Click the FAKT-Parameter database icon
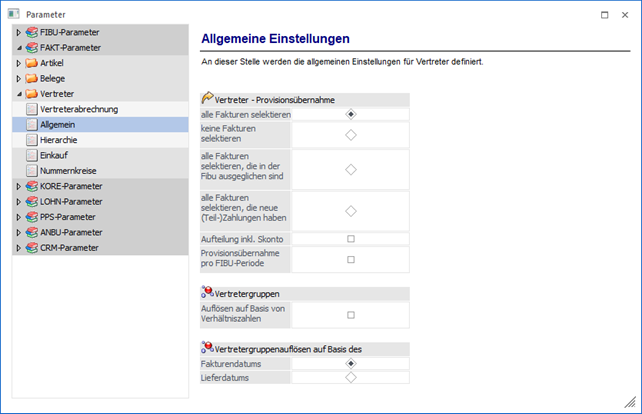The height and width of the screenshot is (414, 642). click(32, 47)
